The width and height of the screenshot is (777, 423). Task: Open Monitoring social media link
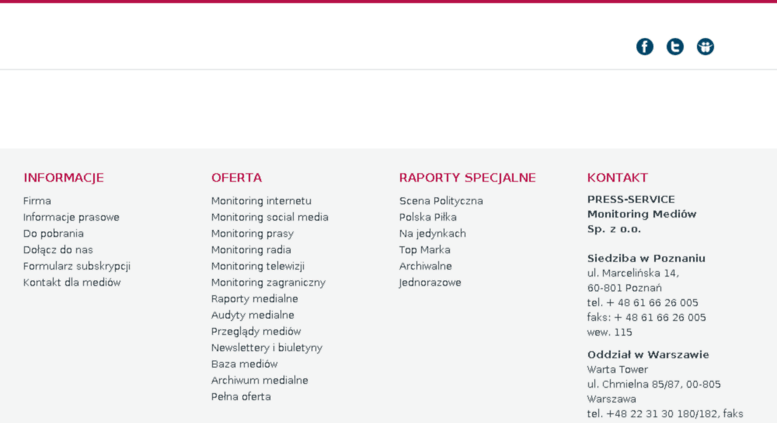270,217
